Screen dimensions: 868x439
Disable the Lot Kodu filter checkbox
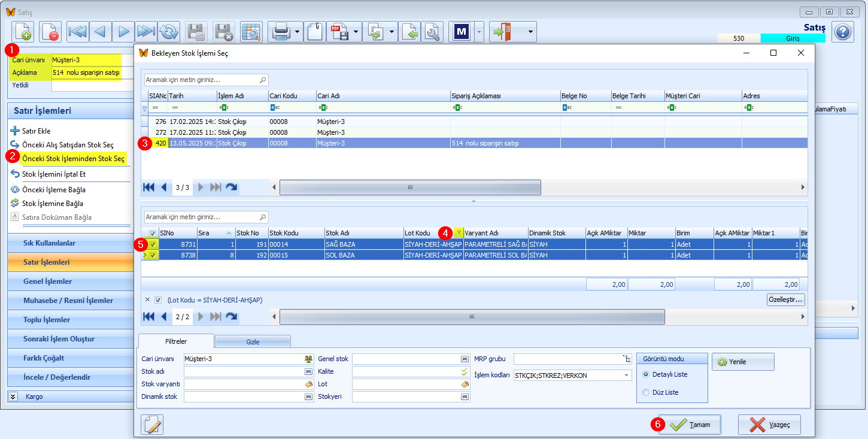pos(158,300)
